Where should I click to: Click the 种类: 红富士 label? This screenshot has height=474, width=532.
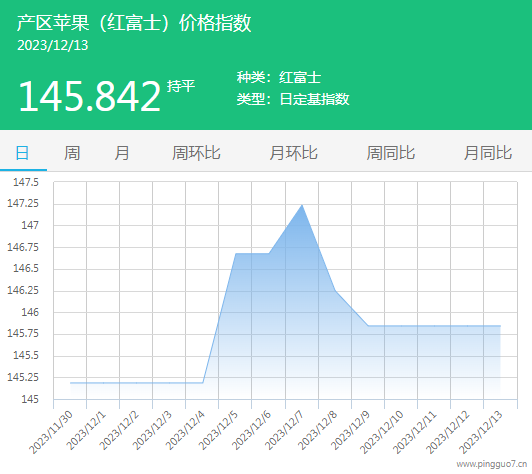pos(279,77)
